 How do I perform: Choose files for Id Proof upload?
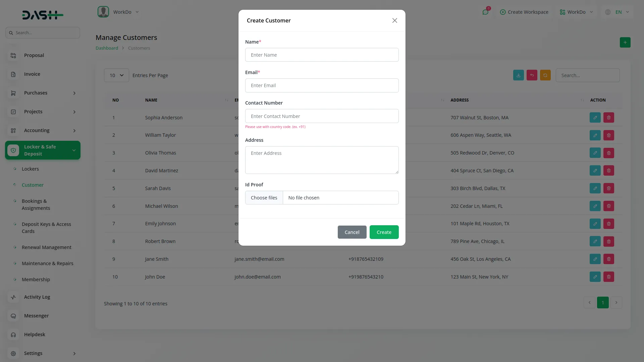(264, 197)
